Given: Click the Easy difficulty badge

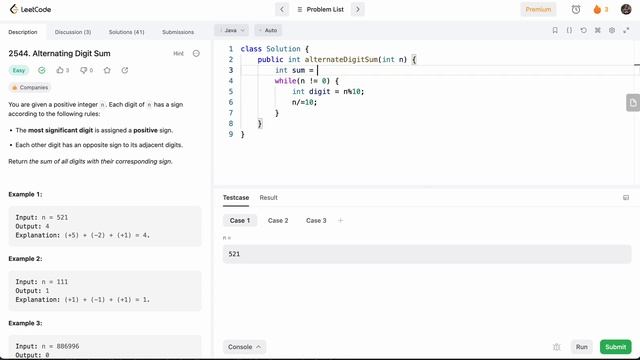Looking at the screenshot, I should [19, 70].
